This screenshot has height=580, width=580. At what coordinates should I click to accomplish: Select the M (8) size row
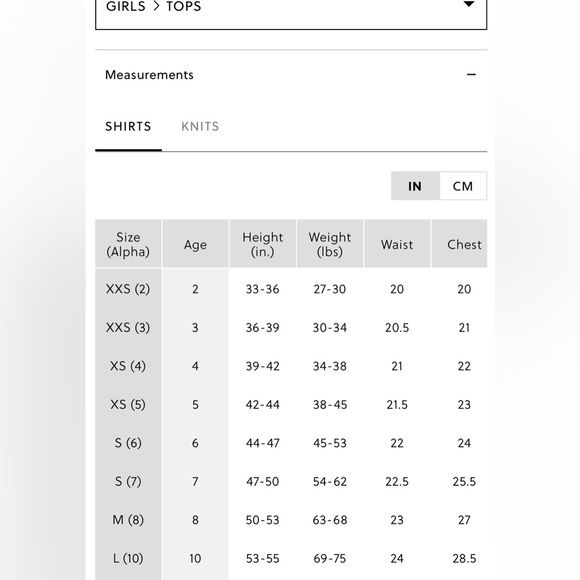point(291,520)
